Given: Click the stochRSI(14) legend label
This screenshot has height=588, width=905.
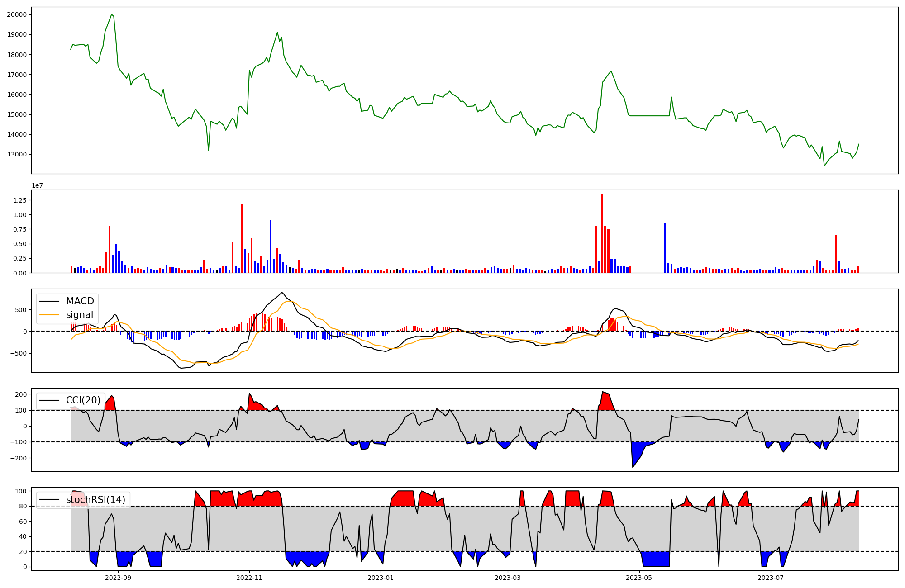Looking at the screenshot, I should click(95, 500).
